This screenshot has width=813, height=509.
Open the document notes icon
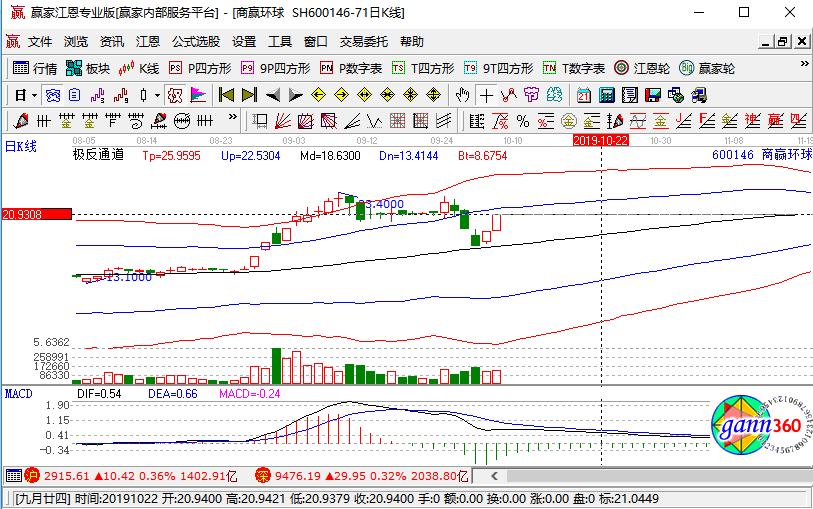pyautogui.click(x=629, y=95)
